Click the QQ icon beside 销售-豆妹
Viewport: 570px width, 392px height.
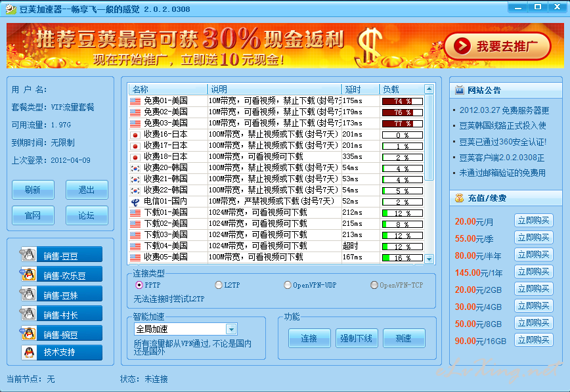(x=28, y=294)
